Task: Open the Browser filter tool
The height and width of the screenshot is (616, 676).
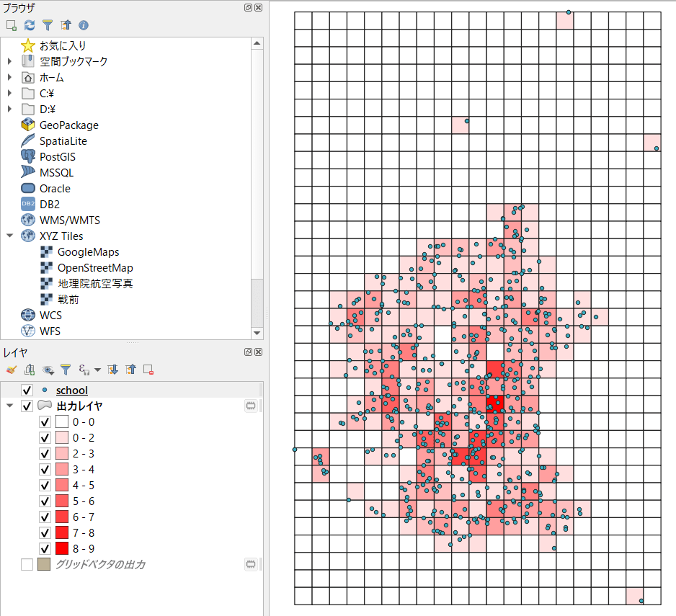Action: tap(48, 25)
